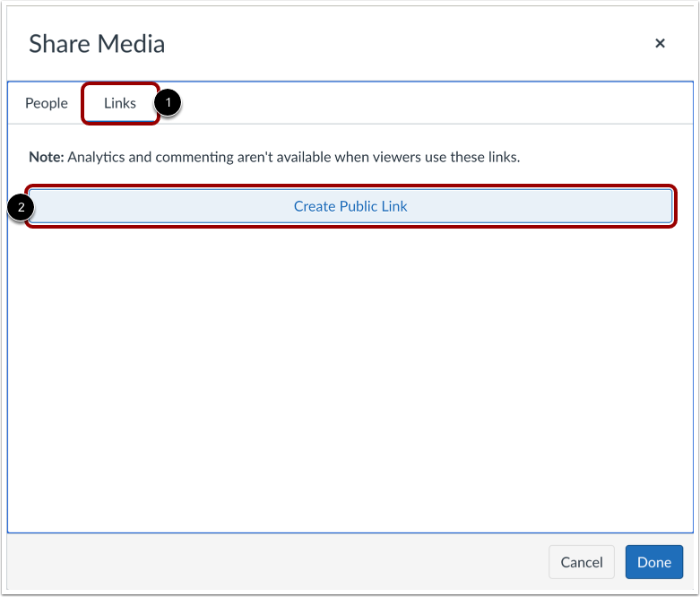Cancel the Share Media dialog
Viewport: 700px width, 597px height.
[x=582, y=562]
